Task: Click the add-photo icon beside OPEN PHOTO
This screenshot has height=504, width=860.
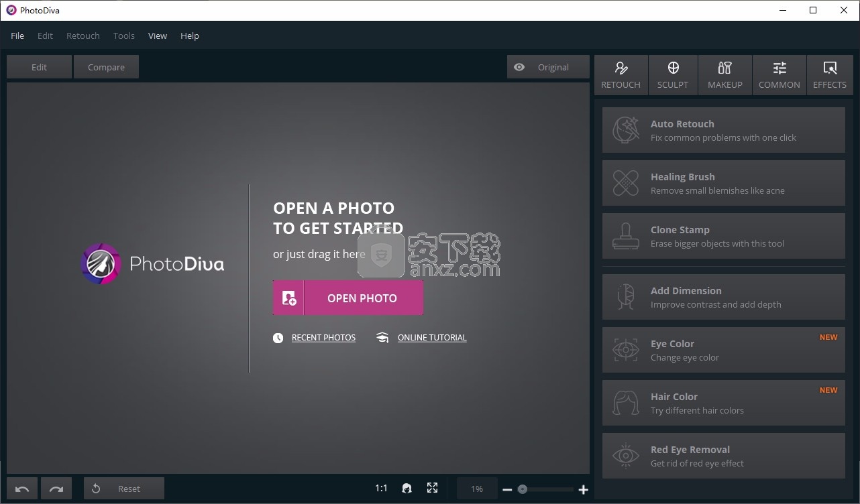Action: (x=289, y=298)
